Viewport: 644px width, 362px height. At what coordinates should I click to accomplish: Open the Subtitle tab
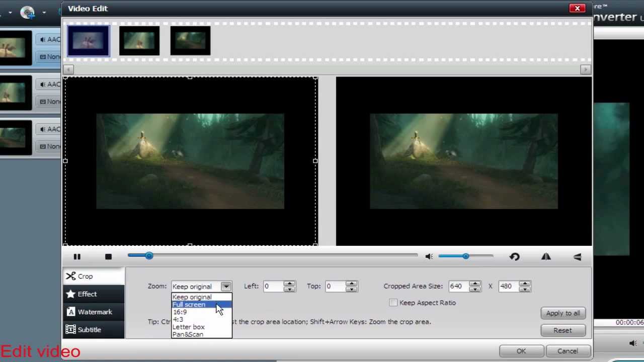94,330
